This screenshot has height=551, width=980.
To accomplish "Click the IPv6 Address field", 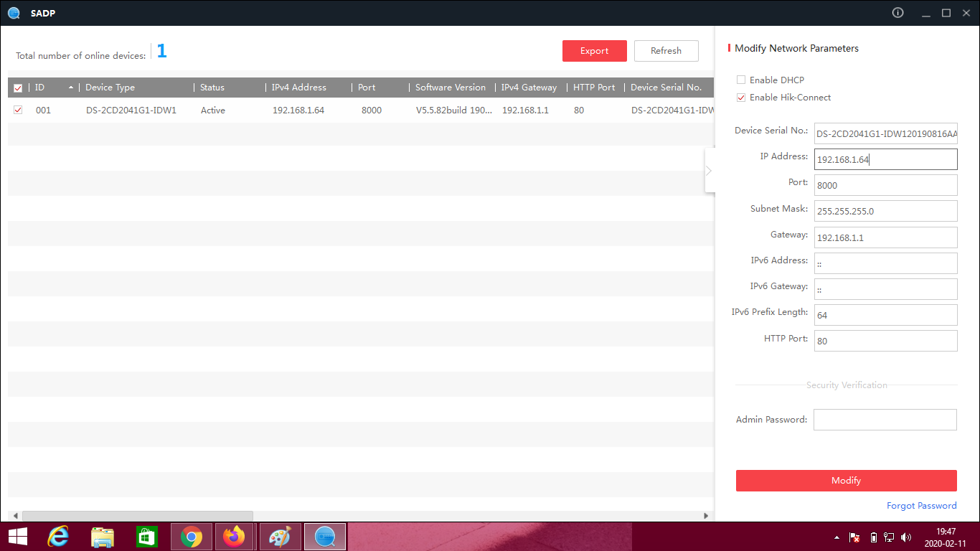I will click(886, 263).
